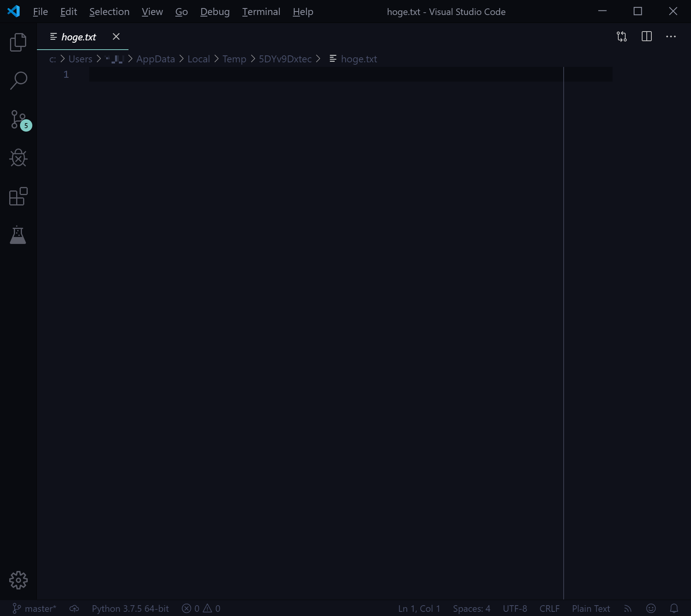This screenshot has height=616, width=691.
Task: Open the Extensions marketplace panel
Action: pyautogui.click(x=18, y=197)
